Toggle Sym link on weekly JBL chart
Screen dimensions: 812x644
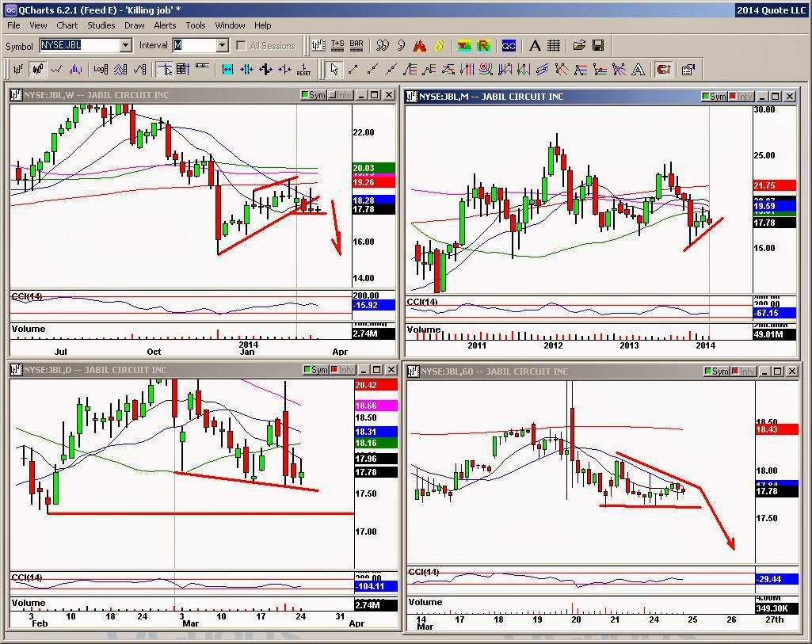pos(314,95)
